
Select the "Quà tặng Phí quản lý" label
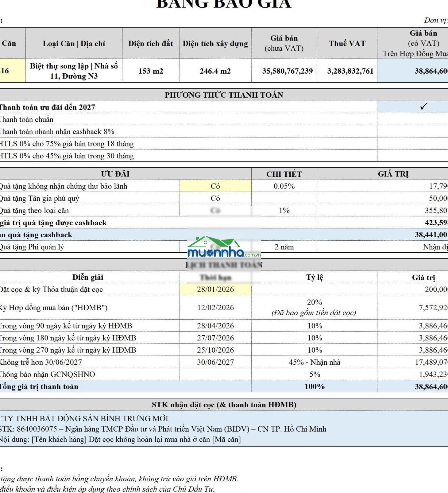32,247
